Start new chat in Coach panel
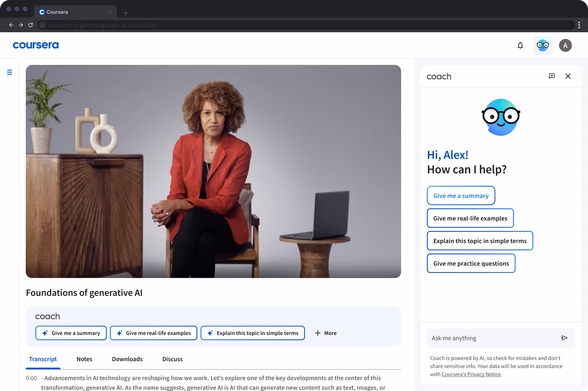Screen dimensions: 588x391 552,76
